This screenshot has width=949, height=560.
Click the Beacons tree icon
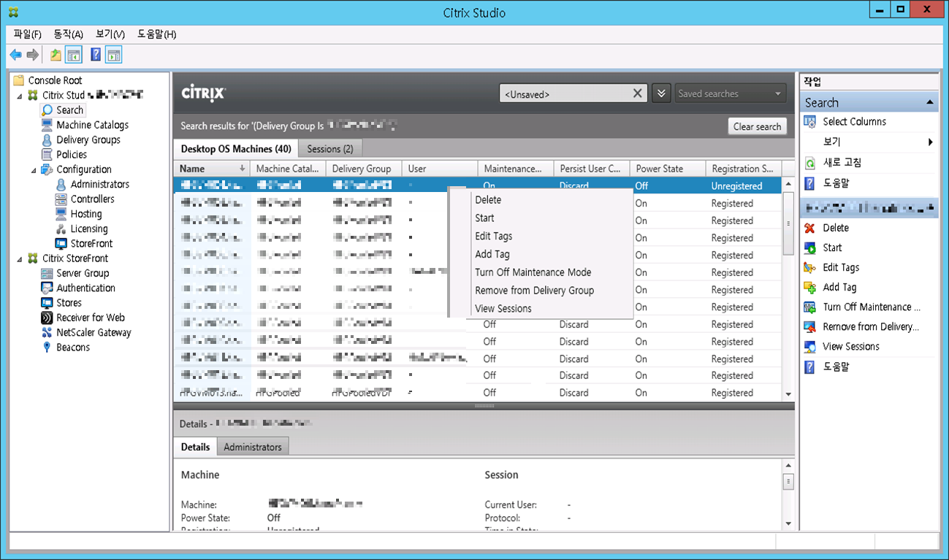(x=47, y=348)
